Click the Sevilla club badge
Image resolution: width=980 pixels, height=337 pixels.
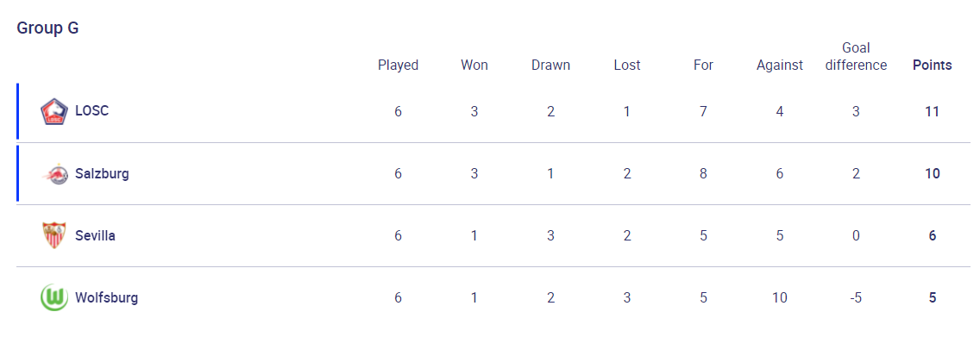(x=53, y=235)
